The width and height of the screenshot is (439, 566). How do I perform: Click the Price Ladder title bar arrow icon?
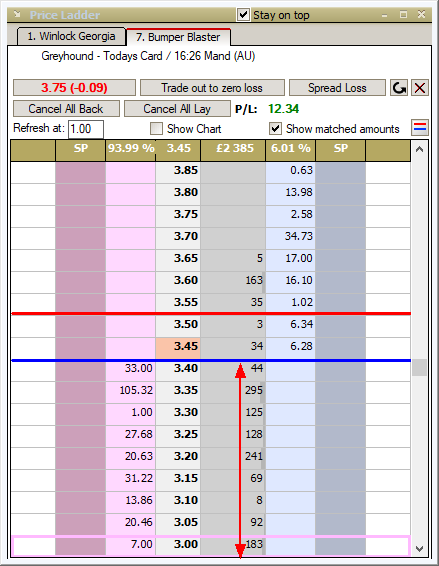pyautogui.click(x=17, y=14)
